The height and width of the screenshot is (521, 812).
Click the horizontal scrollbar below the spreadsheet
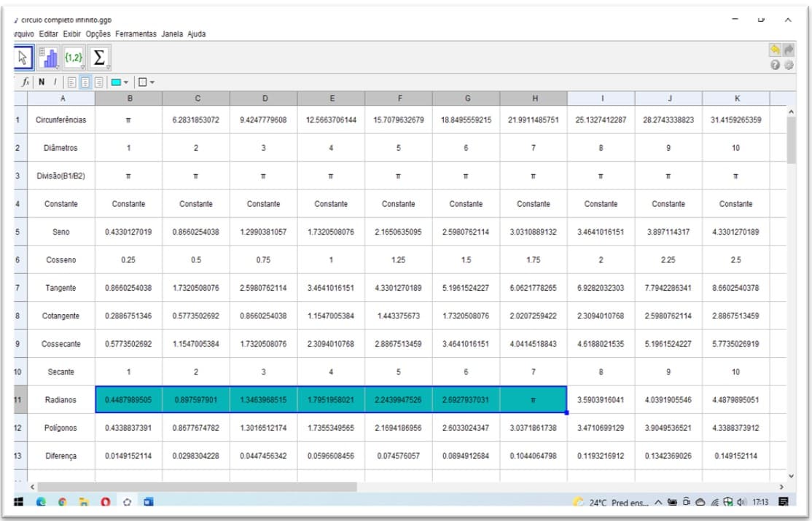(197, 486)
